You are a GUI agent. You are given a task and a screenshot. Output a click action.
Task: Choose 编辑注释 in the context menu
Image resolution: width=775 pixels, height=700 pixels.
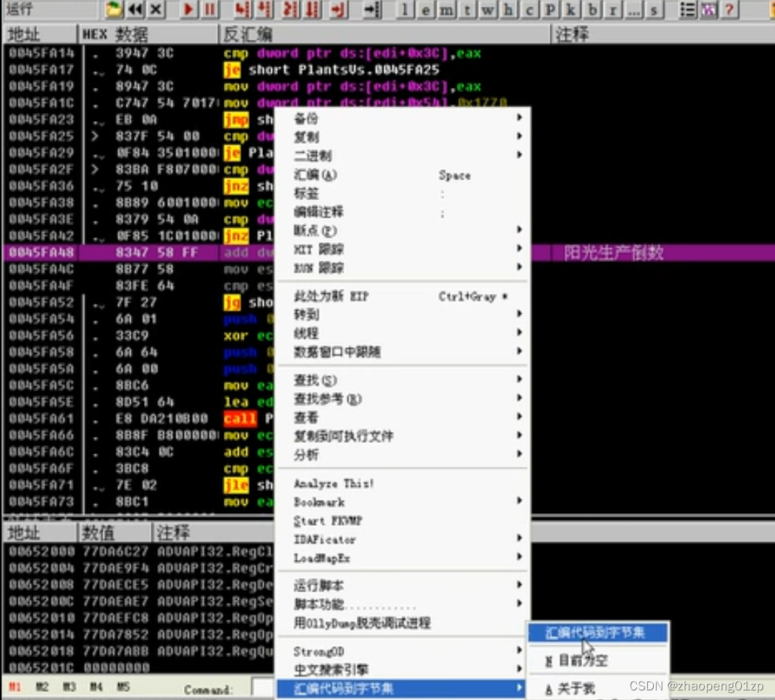point(403,212)
